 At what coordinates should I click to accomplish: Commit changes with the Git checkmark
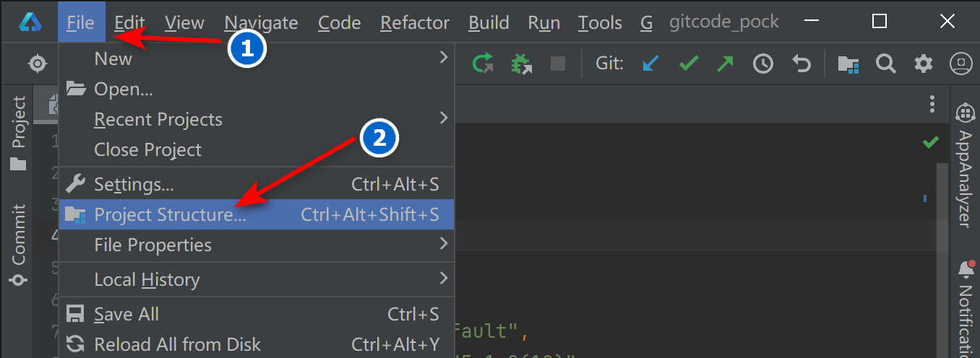(x=688, y=64)
